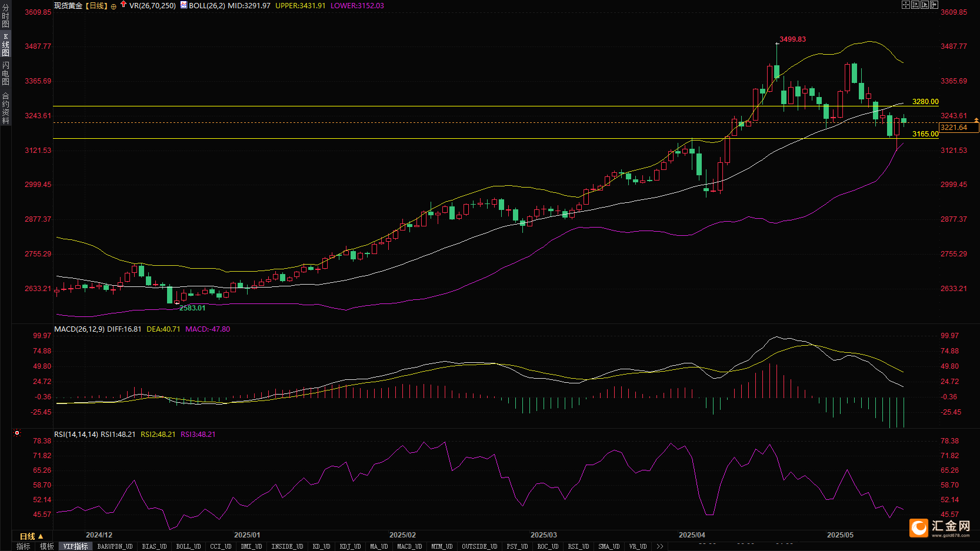The image size is (980, 551).
Task: Click the LOWER:3152.03 value label
Action: pyautogui.click(x=357, y=5)
